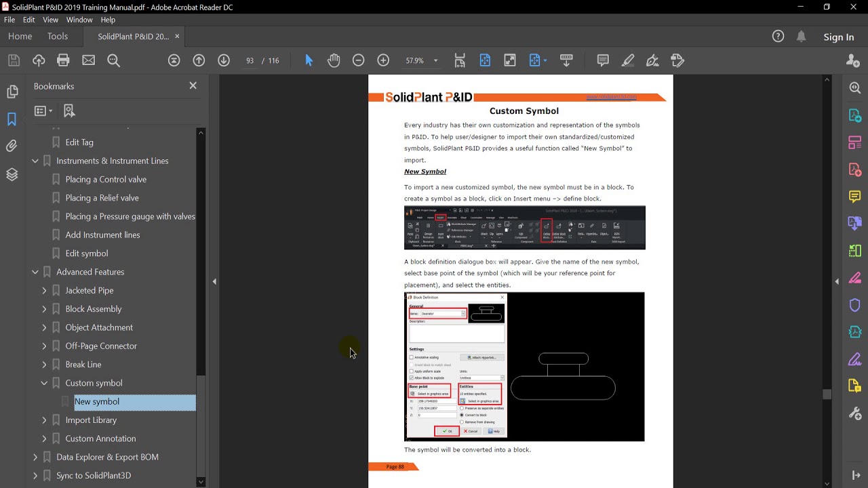Open the Layers panel icon
The image size is (868, 488).
12,174
